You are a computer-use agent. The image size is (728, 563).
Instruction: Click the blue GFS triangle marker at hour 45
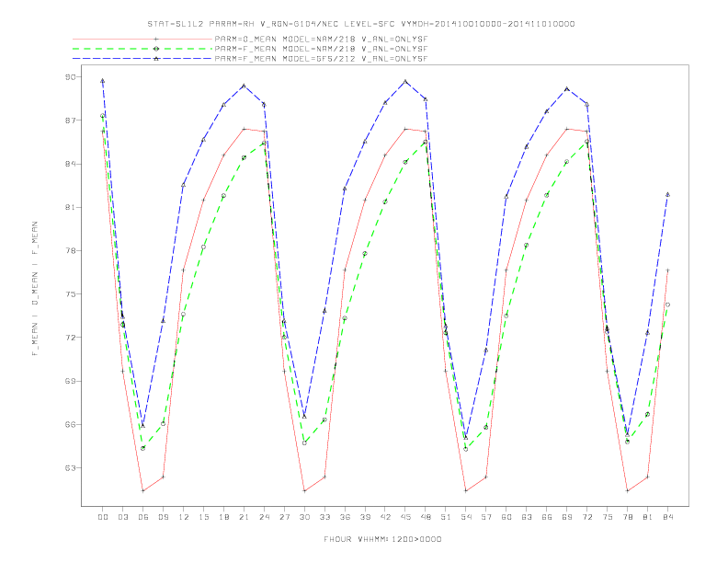pyautogui.click(x=405, y=81)
